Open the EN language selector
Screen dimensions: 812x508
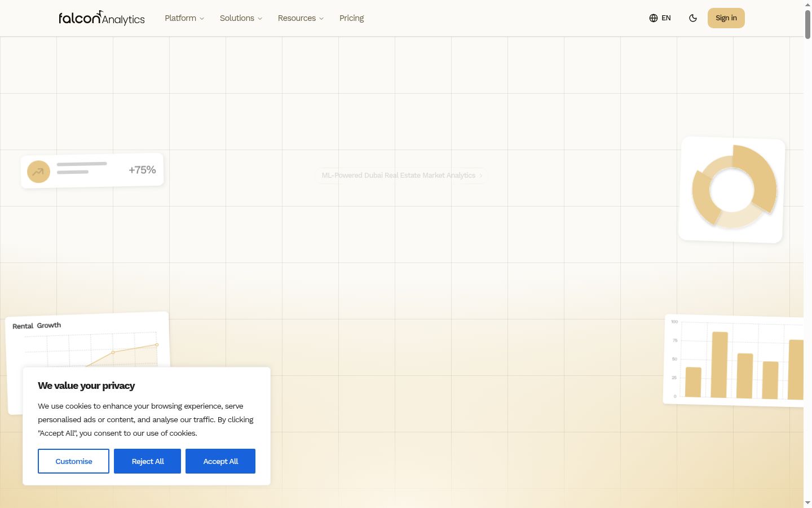click(660, 18)
